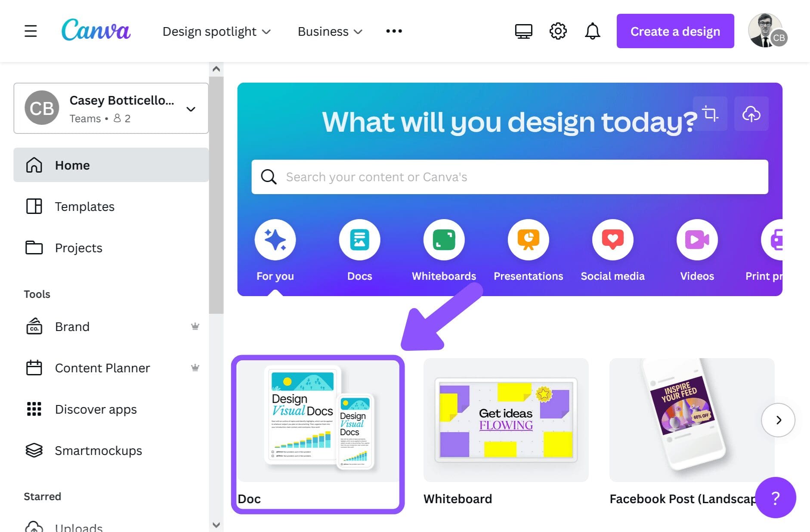Viewport: 810px width, 532px height.
Task: Click the Brand crown premium icon
Action: [195, 326]
